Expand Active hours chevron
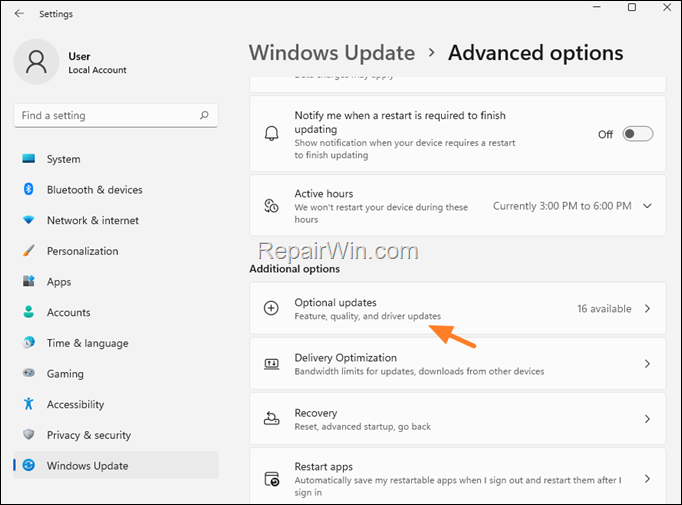682x505 pixels. pos(647,206)
